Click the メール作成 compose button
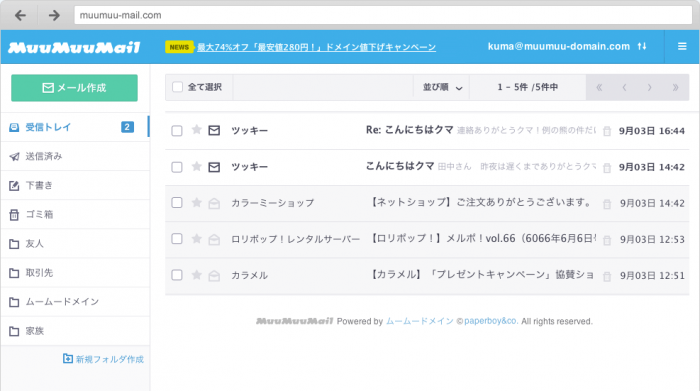Screen dimensions: 700x391 75,88
